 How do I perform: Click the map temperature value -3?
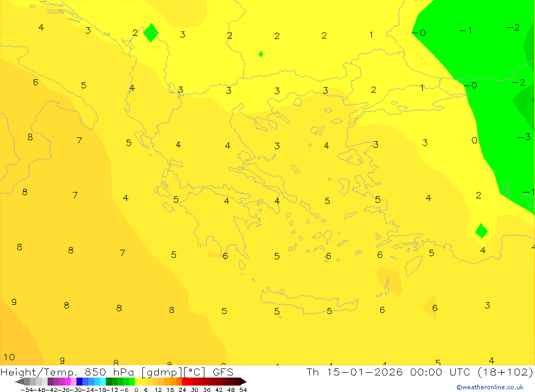pyautogui.click(x=524, y=137)
